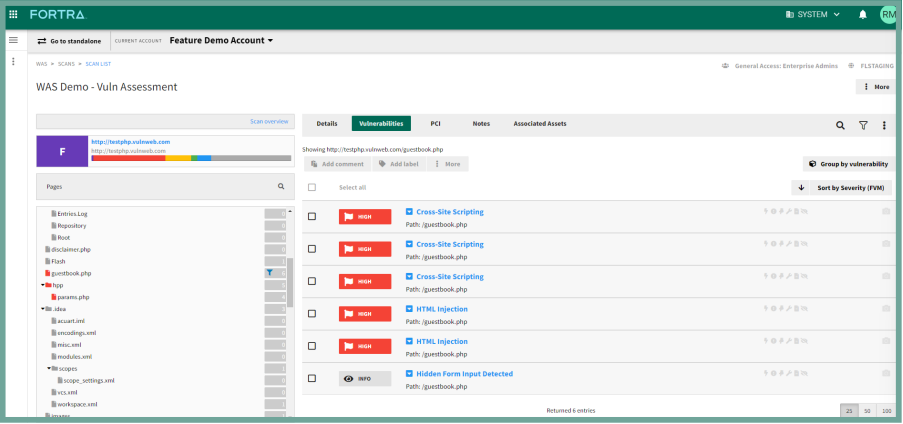
Task: Open the vertical dots menu under hamburger
Action: (x=13, y=61)
